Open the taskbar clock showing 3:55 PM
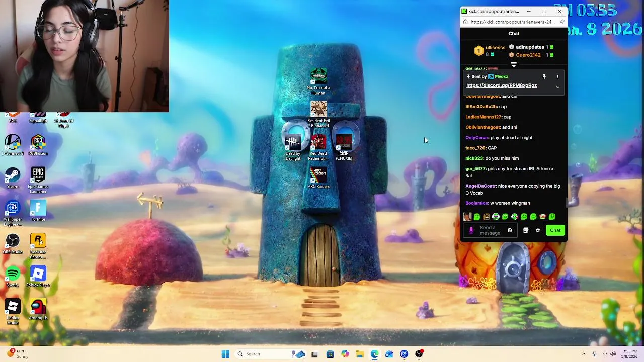The width and height of the screenshot is (644, 362). (x=630, y=354)
